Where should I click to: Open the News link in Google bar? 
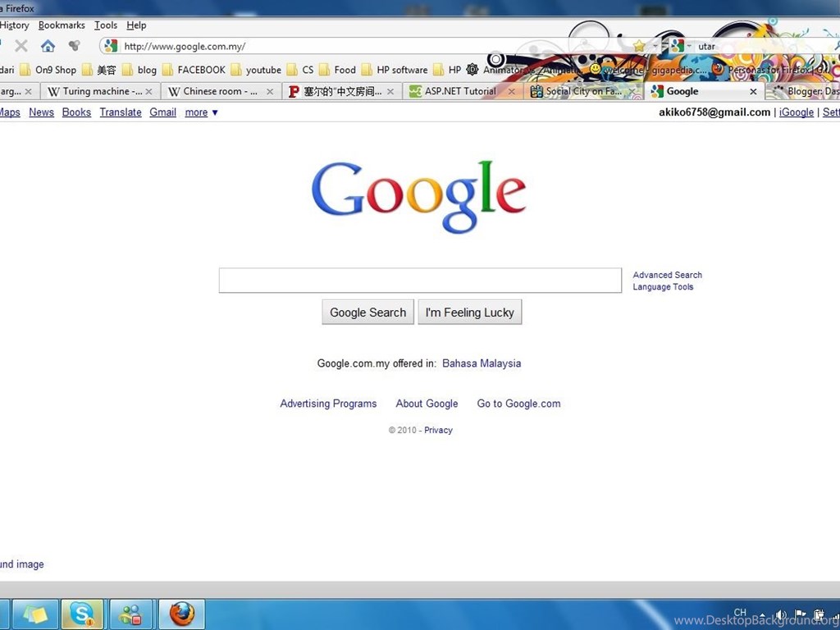tap(41, 112)
